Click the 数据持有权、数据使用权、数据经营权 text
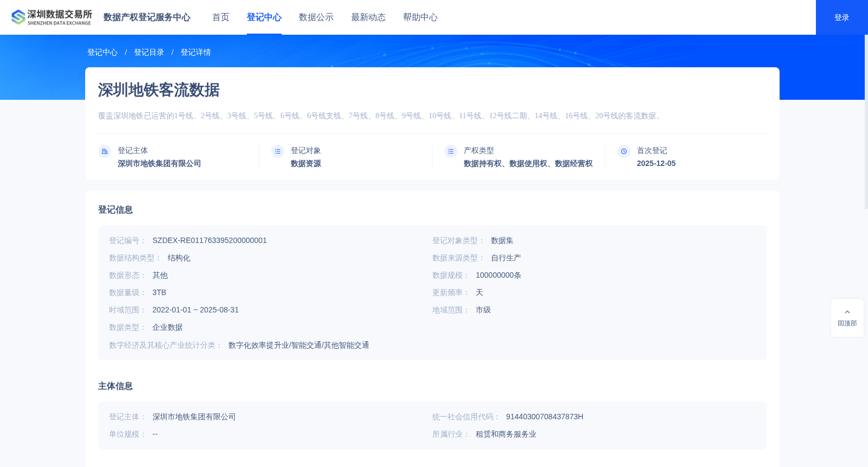Viewport: 868px width, 467px height. [x=528, y=163]
